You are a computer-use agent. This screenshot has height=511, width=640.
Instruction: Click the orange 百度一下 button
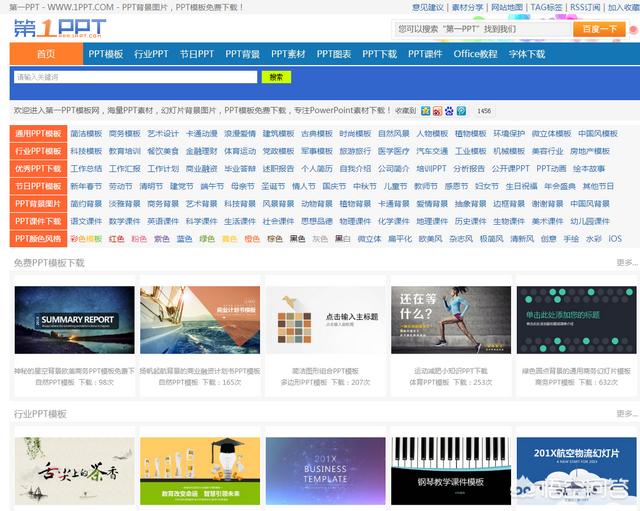tap(599, 29)
